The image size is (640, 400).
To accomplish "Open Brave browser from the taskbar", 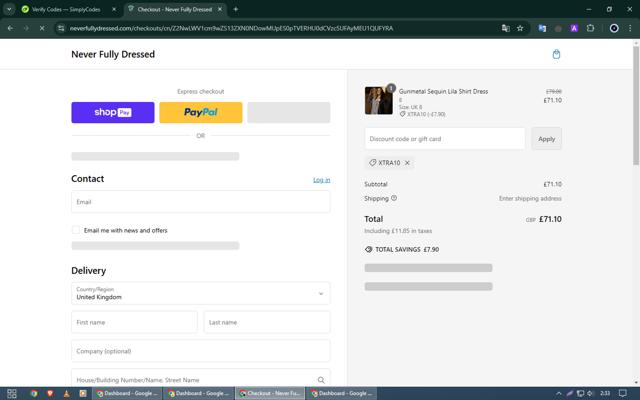I will pyautogui.click(x=50, y=393).
